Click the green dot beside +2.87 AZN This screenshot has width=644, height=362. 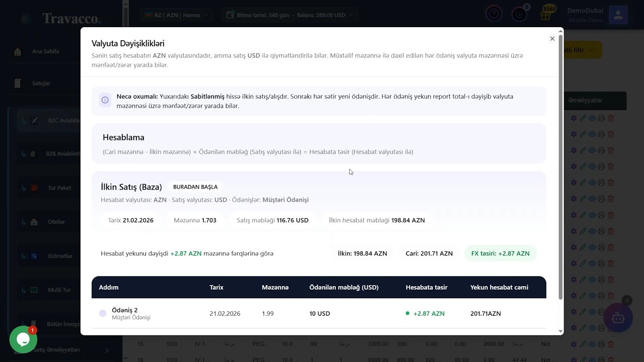pos(408,313)
